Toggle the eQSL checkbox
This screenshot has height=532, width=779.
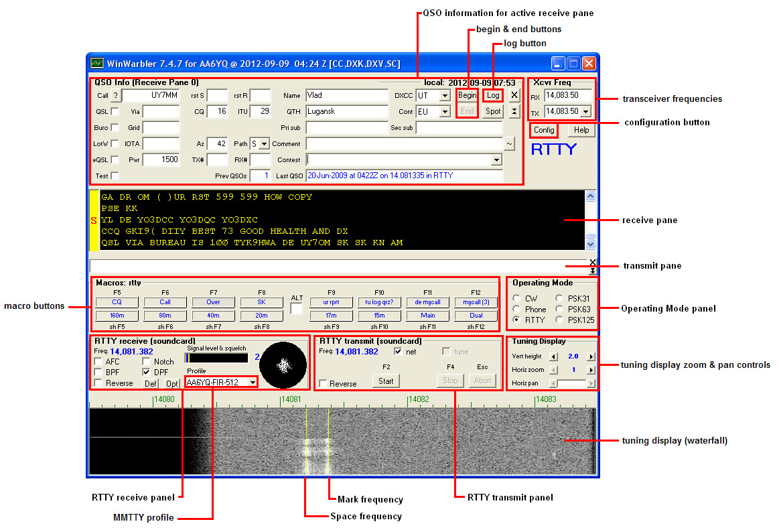coord(115,159)
